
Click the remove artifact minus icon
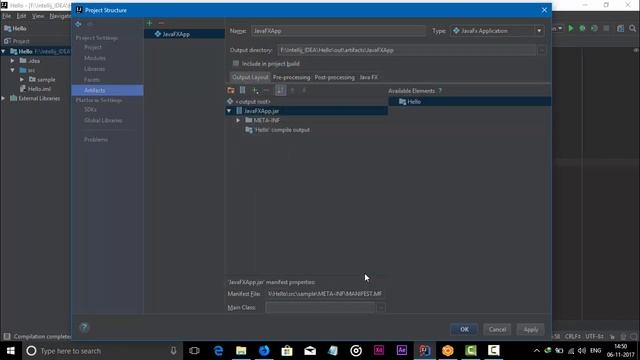pos(161,23)
